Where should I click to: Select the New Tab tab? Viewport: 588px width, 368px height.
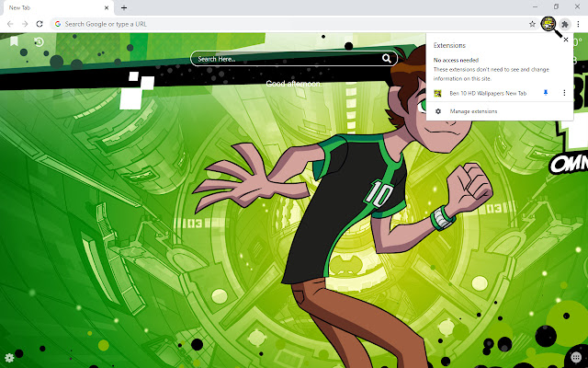57,7
